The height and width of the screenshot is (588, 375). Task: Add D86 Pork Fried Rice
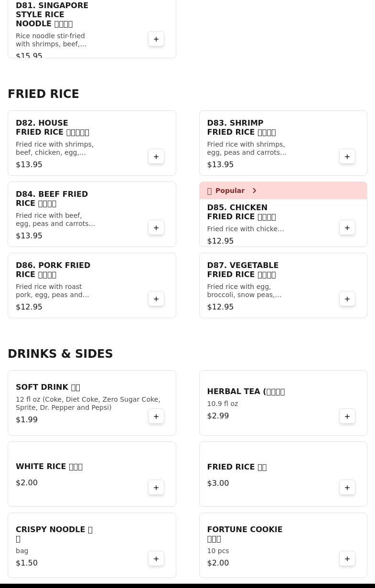(156, 299)
